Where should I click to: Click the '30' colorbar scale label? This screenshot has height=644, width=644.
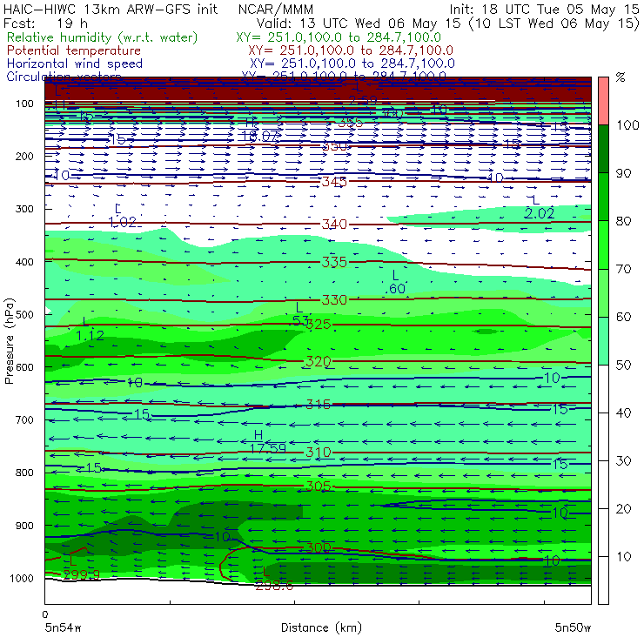click(624, 461)
